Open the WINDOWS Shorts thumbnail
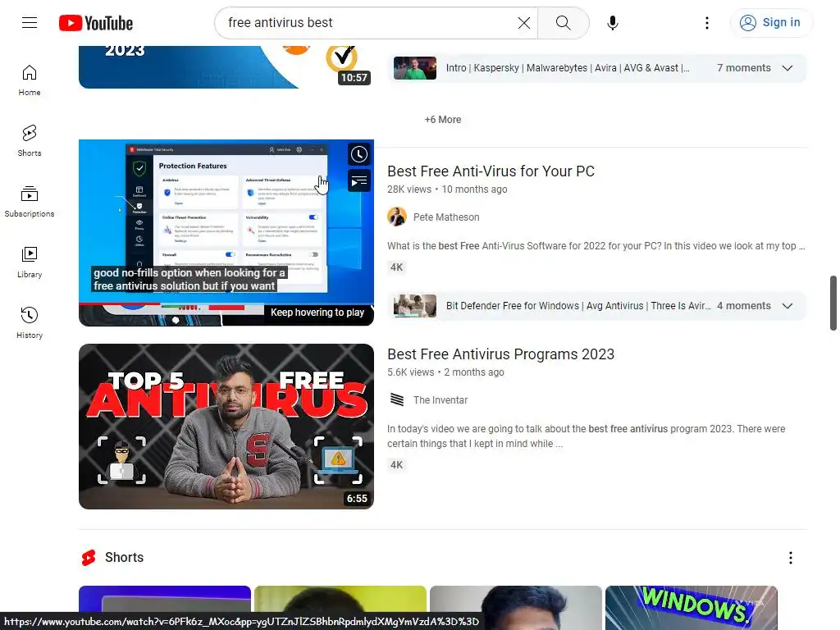The height and width of the screenshot is (630, 840). click(691, 608)
